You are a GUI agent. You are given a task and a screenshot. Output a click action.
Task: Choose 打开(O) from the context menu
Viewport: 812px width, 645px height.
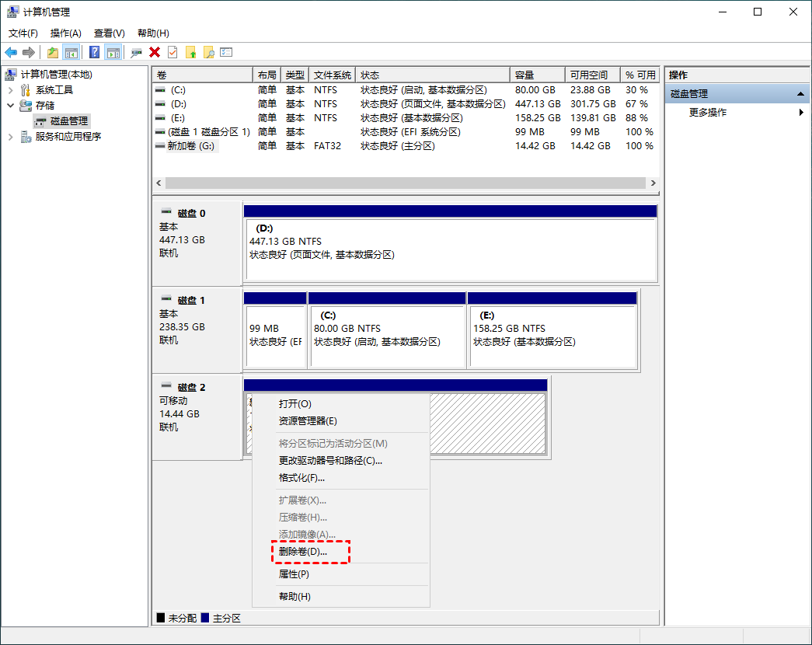point(341,404)
